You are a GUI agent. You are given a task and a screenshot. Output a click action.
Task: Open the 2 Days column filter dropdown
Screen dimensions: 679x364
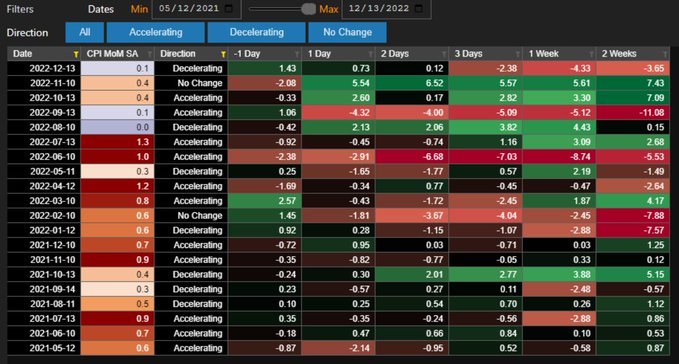[444, 54]
